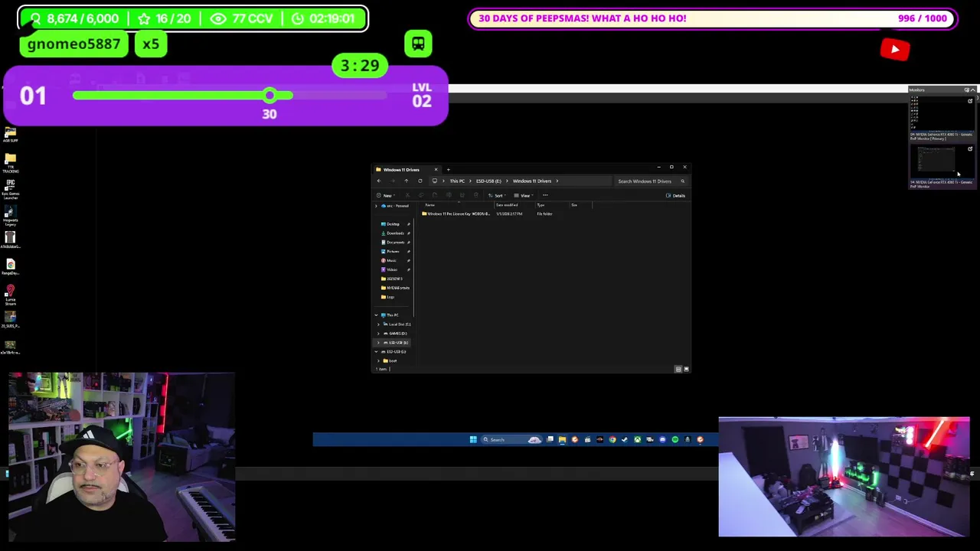Launch Google Chrome from the taskbar
980x551 pixels.
(x=612, y=439)
